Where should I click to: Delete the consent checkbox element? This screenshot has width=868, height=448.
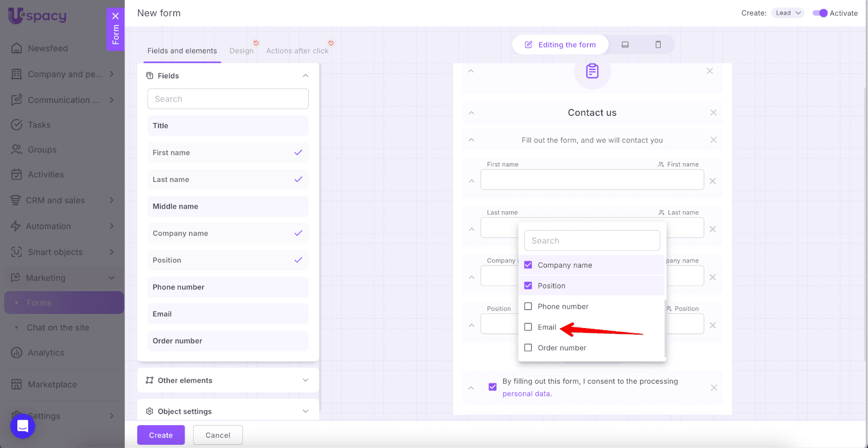[714, 388]
